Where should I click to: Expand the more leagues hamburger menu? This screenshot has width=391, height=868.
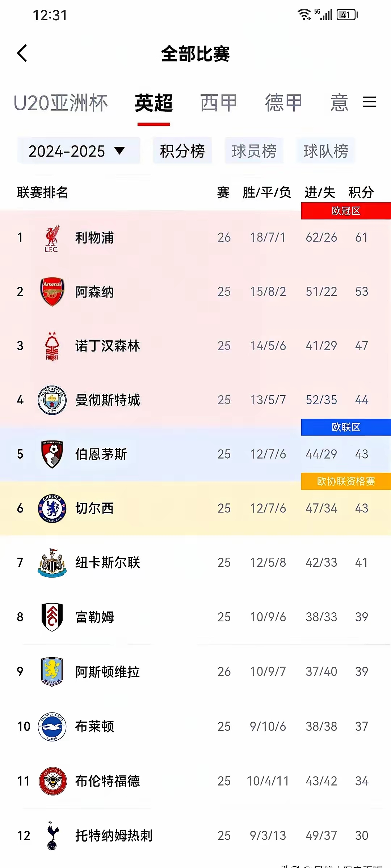point(369,103)
